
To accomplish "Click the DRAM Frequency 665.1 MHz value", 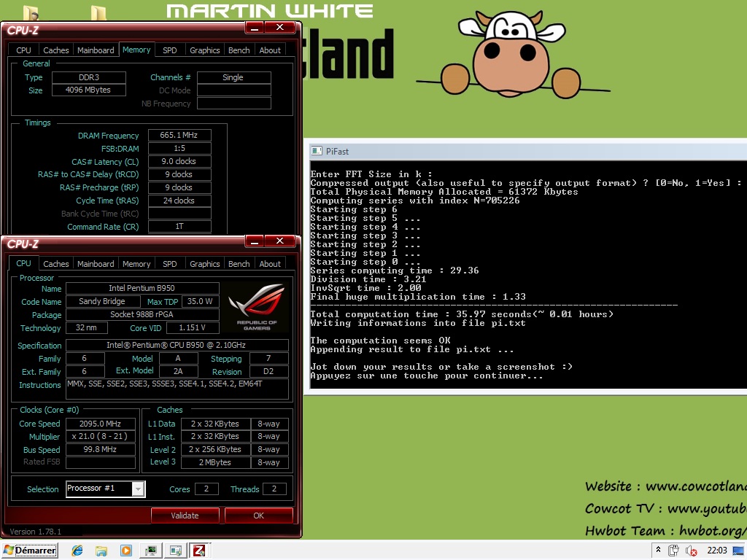I will point(179,135).
